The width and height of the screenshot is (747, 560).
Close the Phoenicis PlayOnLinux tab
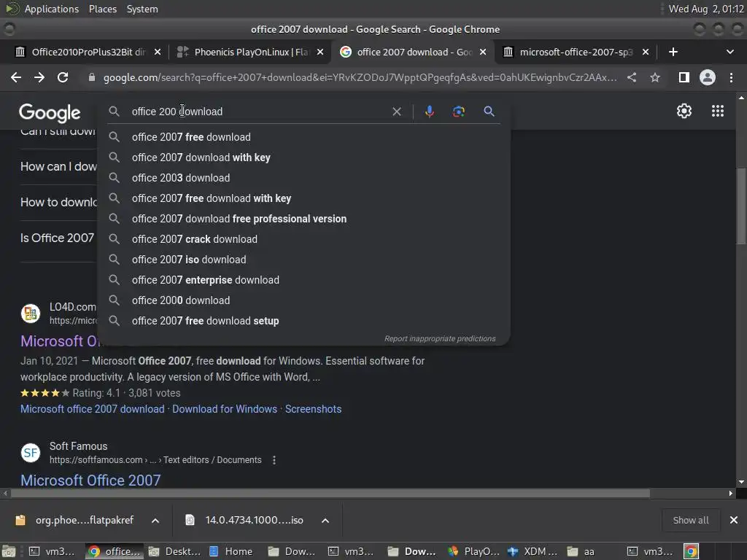click(320, 52)
